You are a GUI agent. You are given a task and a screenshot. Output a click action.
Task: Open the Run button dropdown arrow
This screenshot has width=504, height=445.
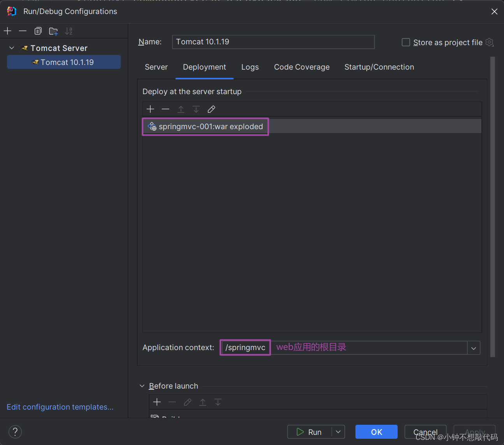[338, 432]
